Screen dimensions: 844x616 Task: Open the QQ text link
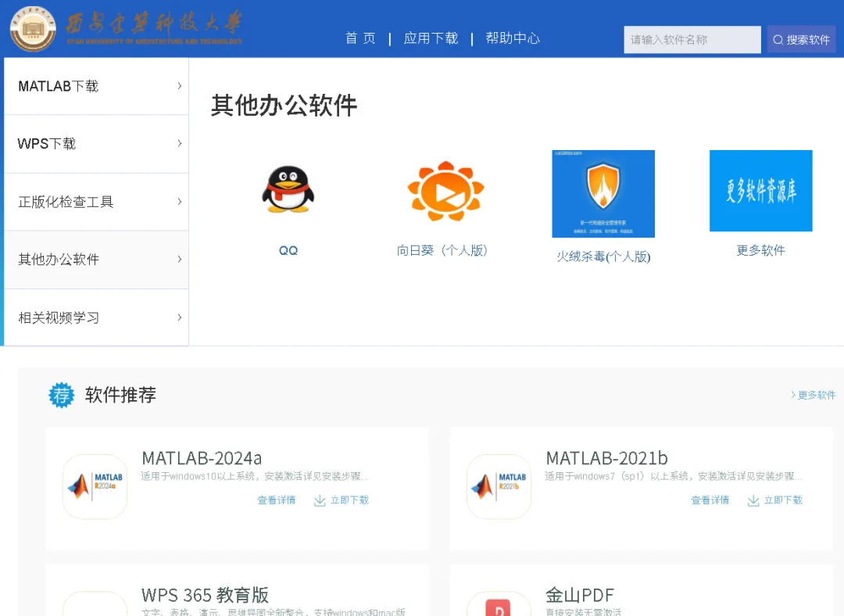click(x=288, y=250)
